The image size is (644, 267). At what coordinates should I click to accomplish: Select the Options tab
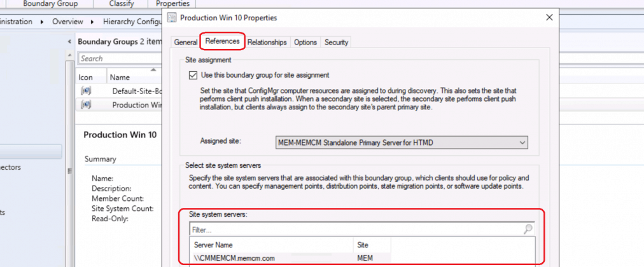[x=305, y=42]
